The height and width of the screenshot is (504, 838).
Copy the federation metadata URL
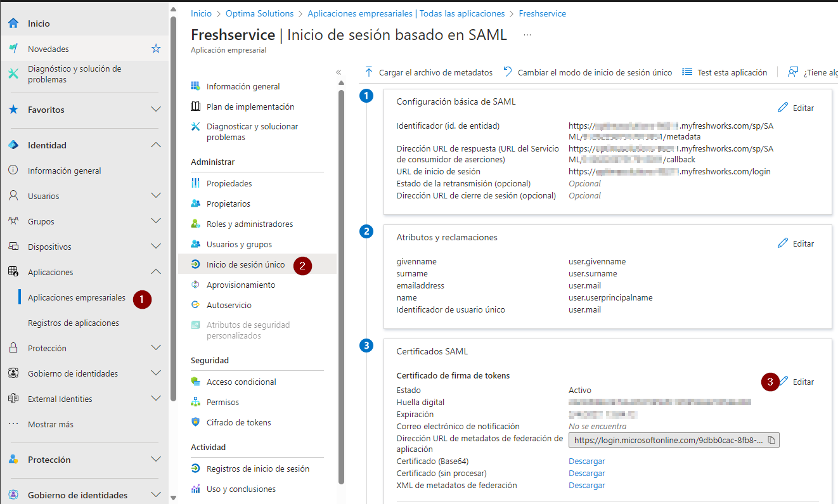tap(771, 440)
